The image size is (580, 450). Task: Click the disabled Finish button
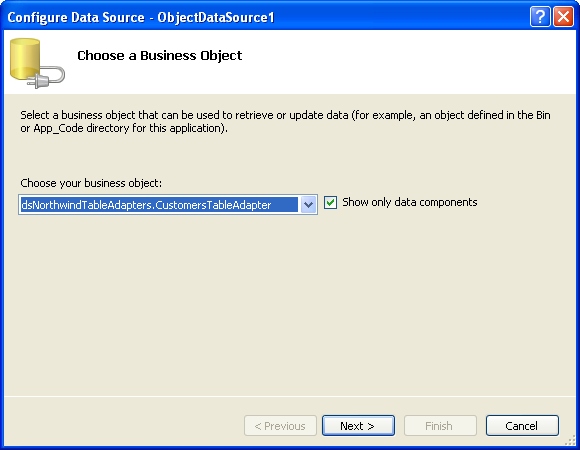tap(440, 426)
